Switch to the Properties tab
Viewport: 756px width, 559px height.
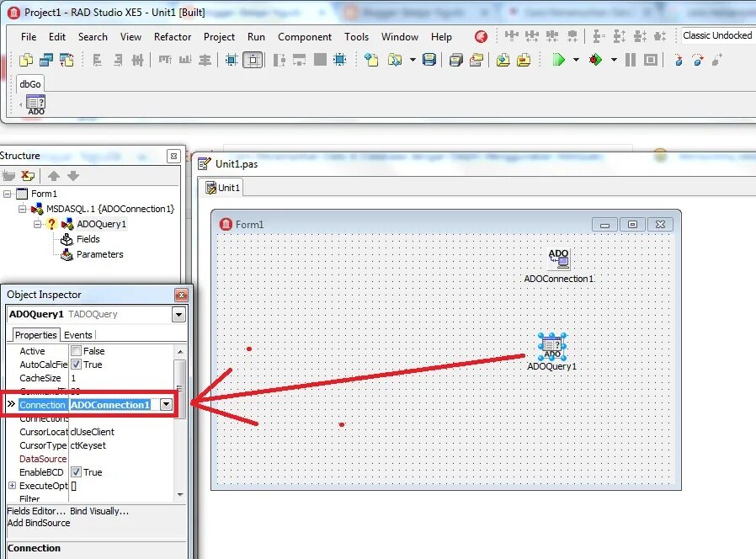[35, 335]
